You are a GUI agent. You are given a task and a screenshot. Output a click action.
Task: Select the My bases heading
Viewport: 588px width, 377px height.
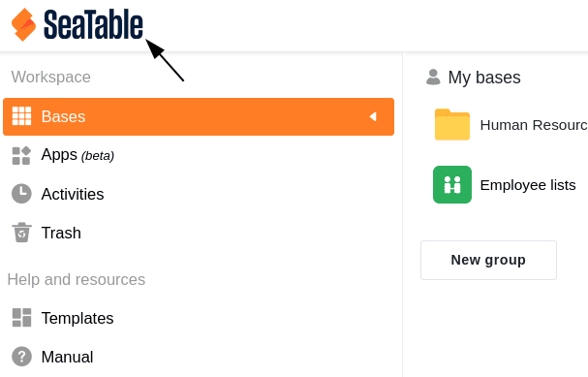(x=484, y=78)
